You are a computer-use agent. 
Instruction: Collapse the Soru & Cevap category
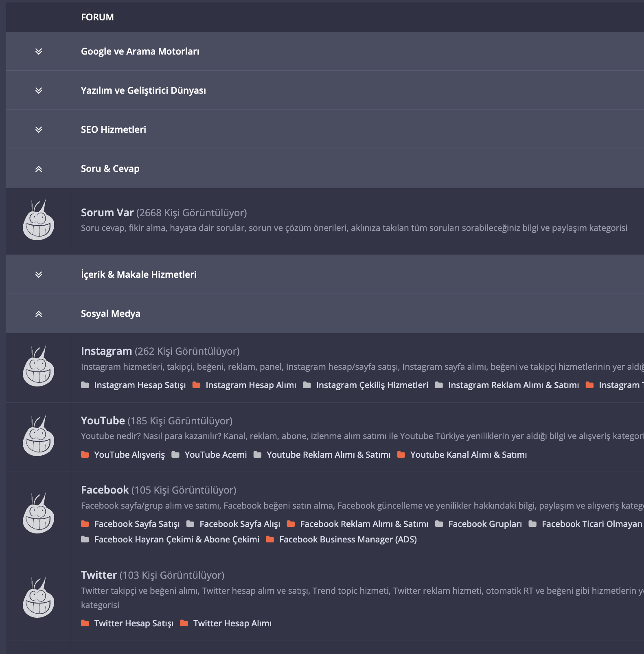[x=39, y=169]
